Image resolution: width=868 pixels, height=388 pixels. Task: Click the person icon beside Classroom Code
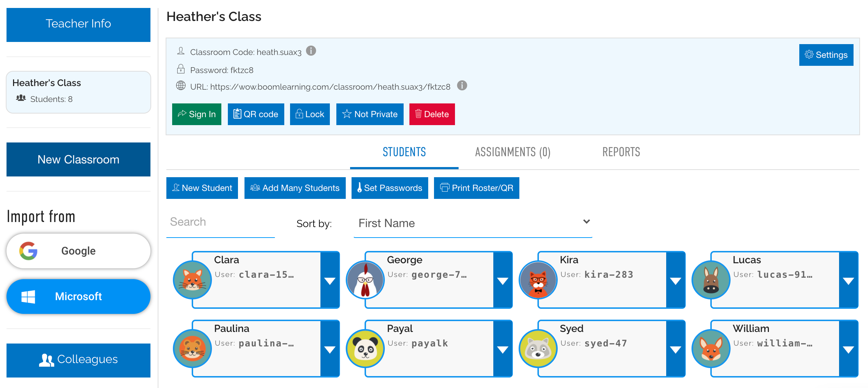(x=181, y=51)
